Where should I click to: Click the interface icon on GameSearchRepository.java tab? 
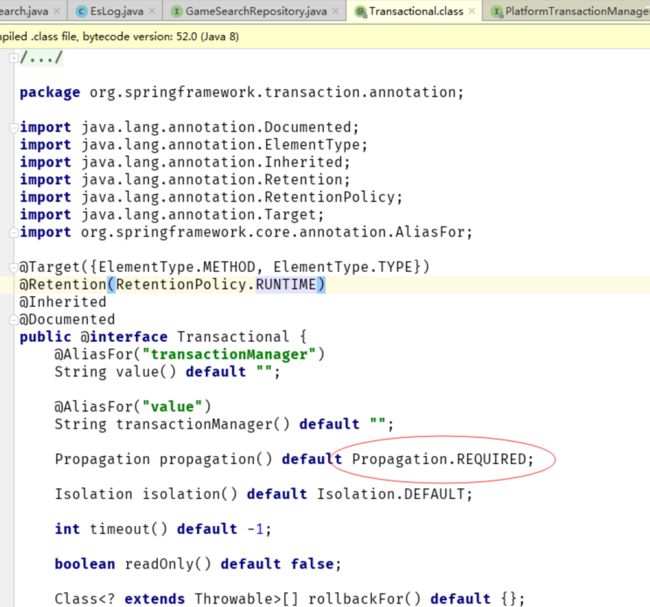click(177, 11)
